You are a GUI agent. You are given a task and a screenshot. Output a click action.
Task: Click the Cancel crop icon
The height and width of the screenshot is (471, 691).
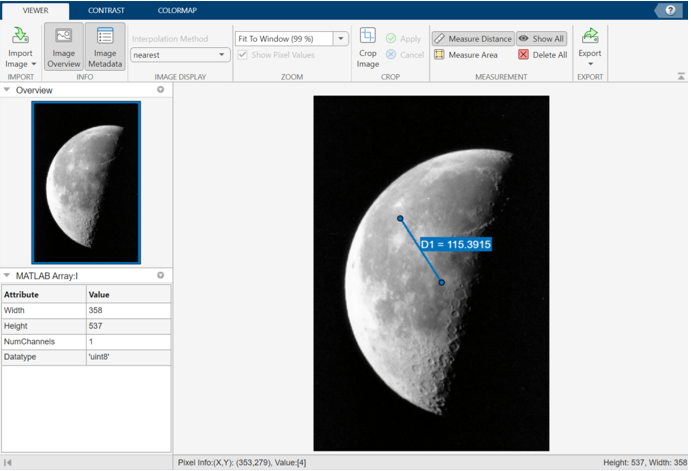pos(390,55)
